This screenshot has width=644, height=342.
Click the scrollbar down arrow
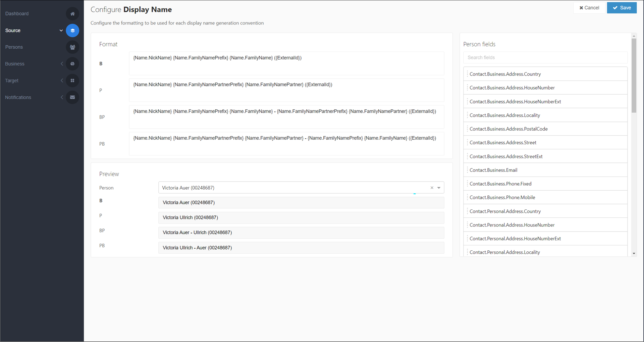pyautogui.click(x=634, y=254)
